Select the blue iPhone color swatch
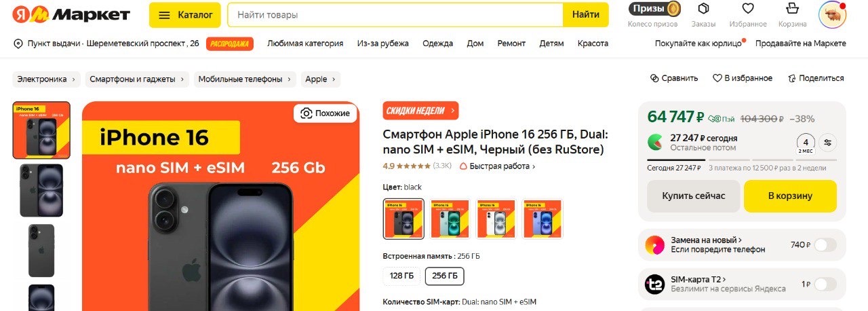Screen dimensions: 868x311 coord(542,219)
